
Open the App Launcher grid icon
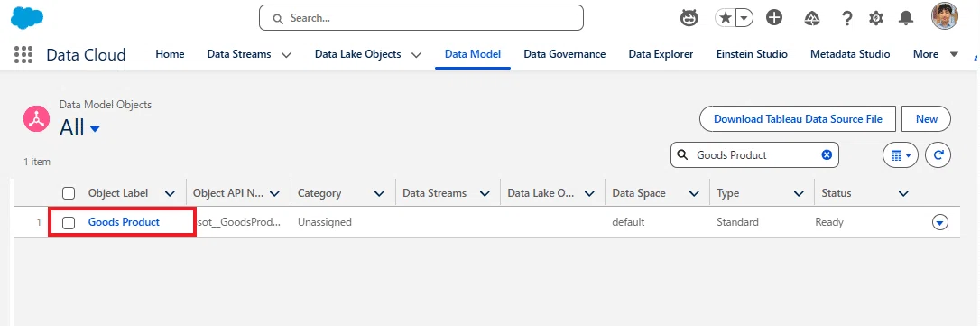tap(23, 54)
